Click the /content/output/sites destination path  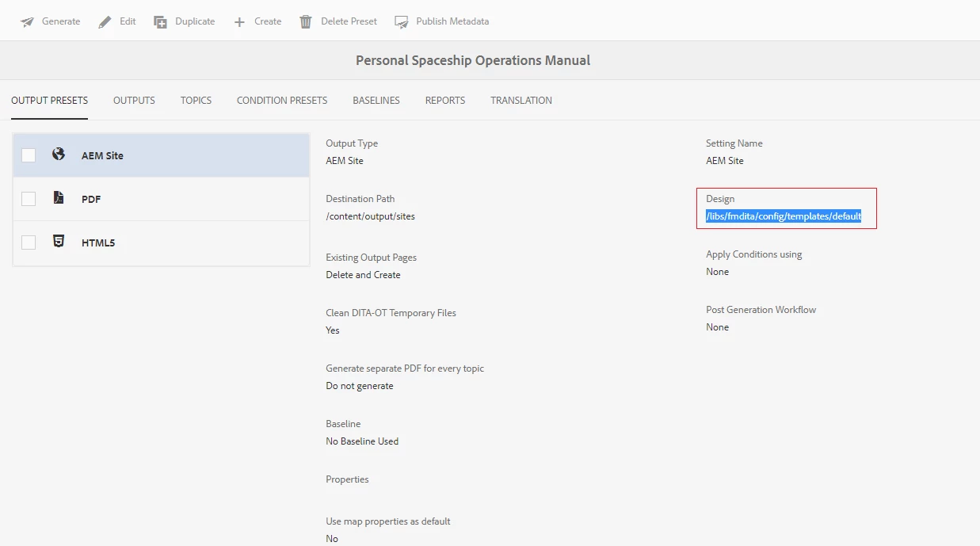pos(370,216)
